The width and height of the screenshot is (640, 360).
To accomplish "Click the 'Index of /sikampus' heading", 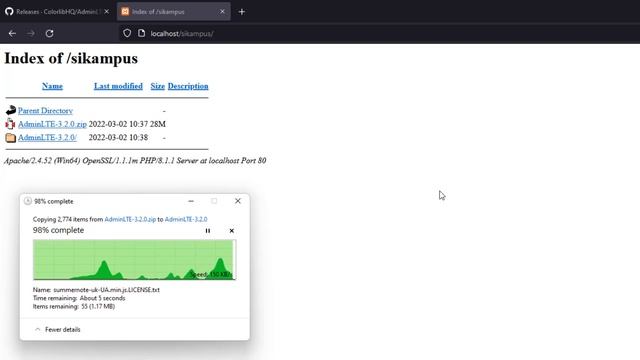I will 71,58.
